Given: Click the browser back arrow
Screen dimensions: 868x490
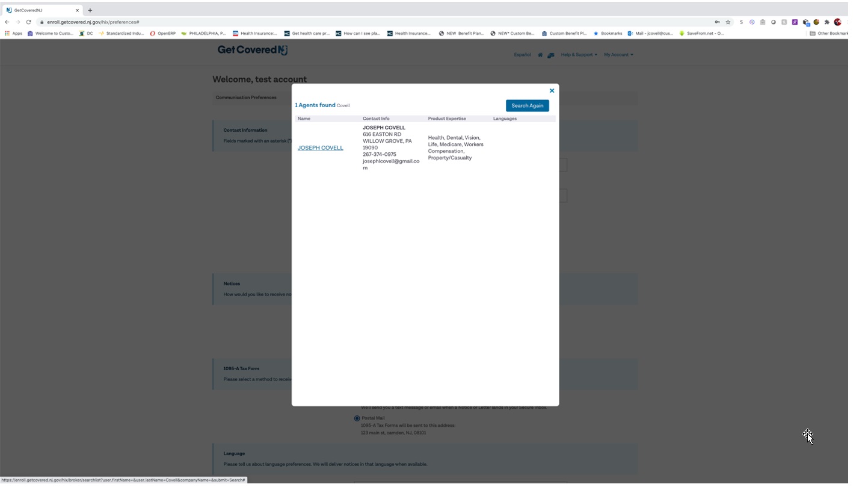Looking at the screenshot, I should click(7, 22).
